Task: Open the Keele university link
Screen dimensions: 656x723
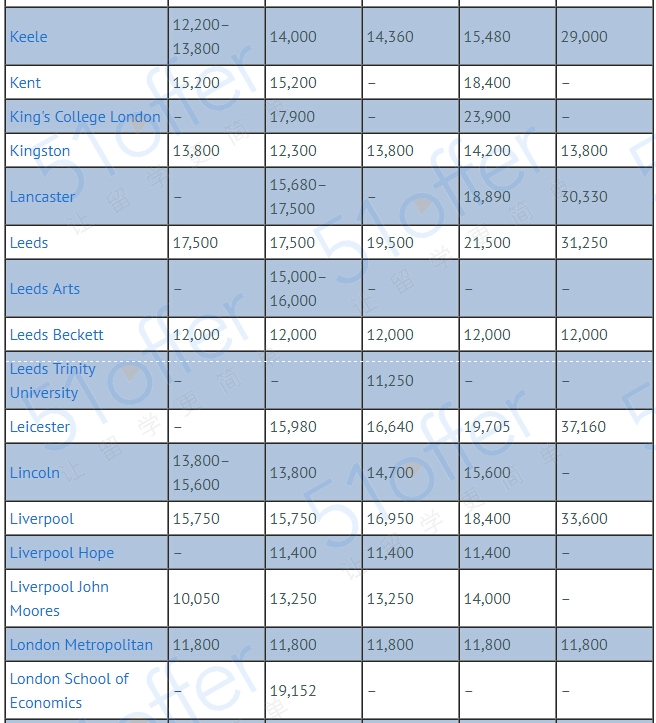Action: pyautogui.click(x=29, y=36)
